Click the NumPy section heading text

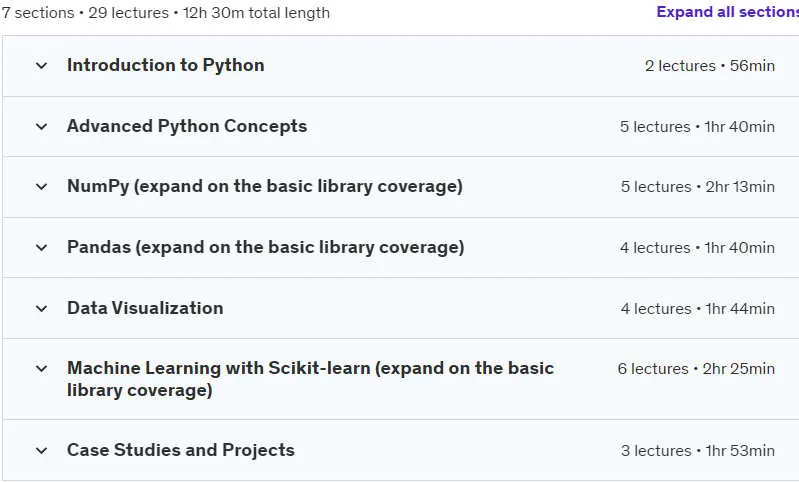coord(264,186)
